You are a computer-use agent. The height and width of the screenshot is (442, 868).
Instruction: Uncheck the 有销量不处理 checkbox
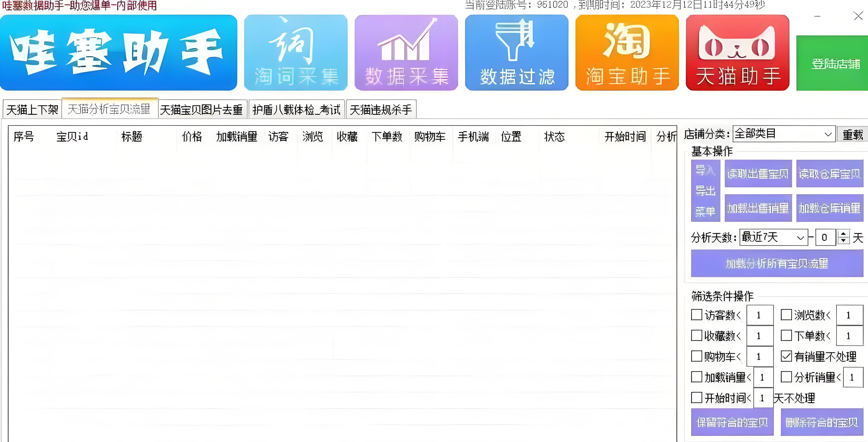[x=786, y=356]
